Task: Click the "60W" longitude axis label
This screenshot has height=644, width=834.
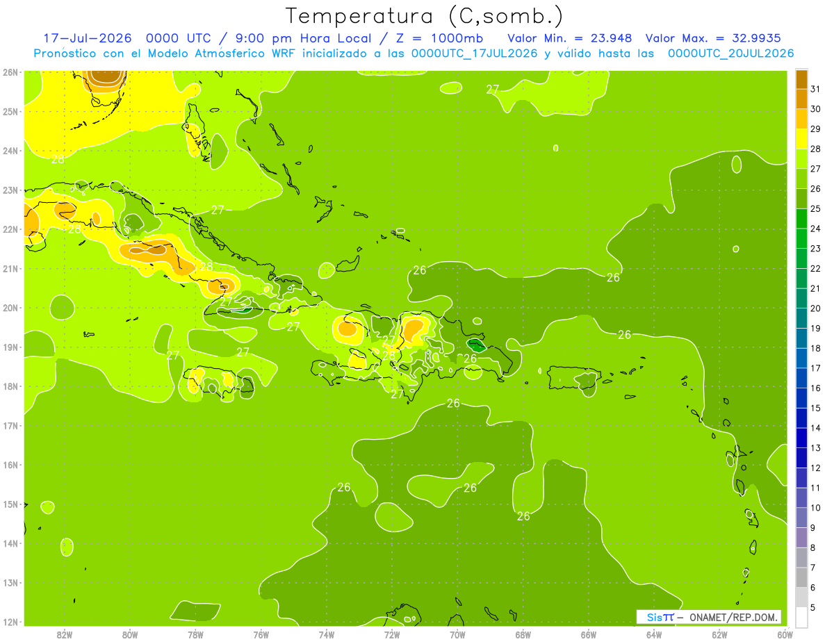Action: 785,634
